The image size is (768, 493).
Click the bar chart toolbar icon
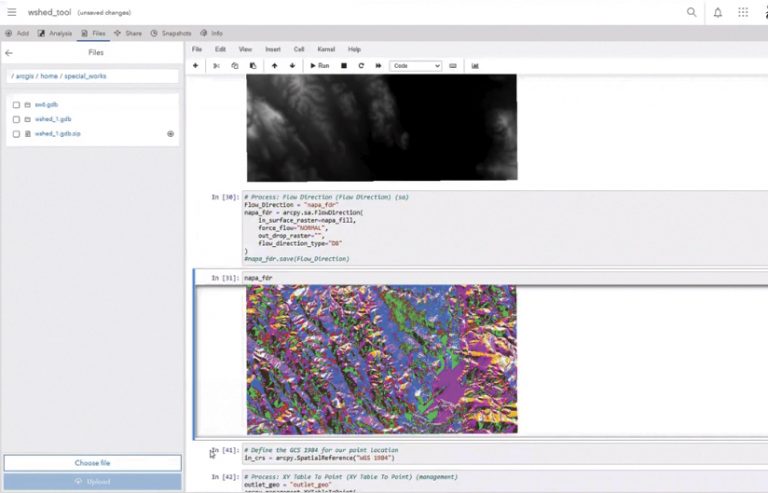pyautogui.click(x=475, y=66)
